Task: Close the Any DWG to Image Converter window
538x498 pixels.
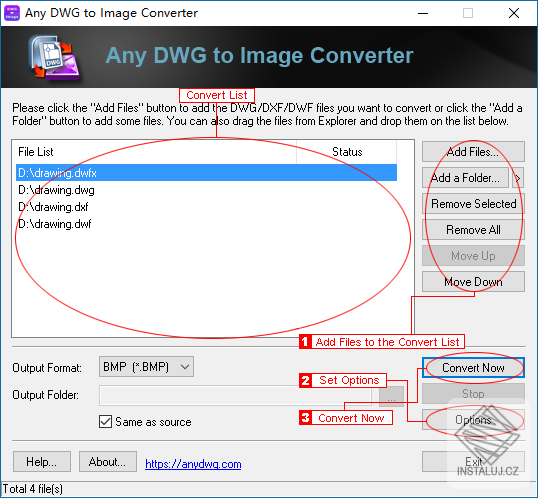Action: point(514,13)
